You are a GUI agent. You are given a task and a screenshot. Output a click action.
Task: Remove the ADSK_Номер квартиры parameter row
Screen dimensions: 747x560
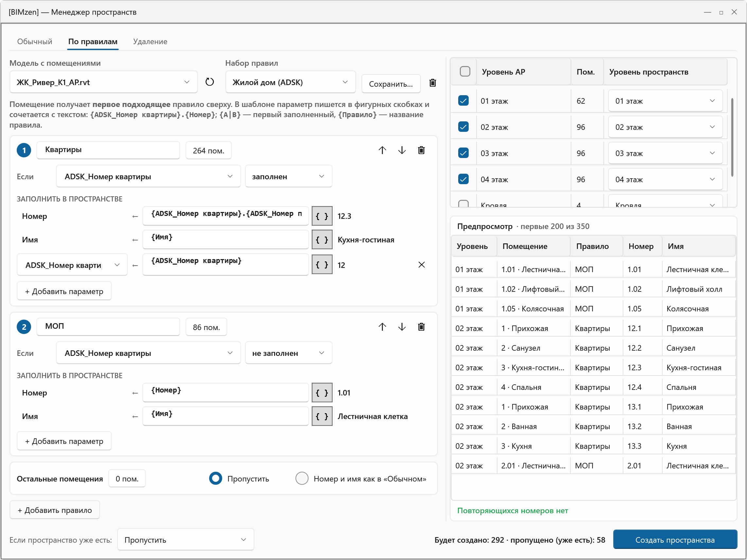(422, 265)
